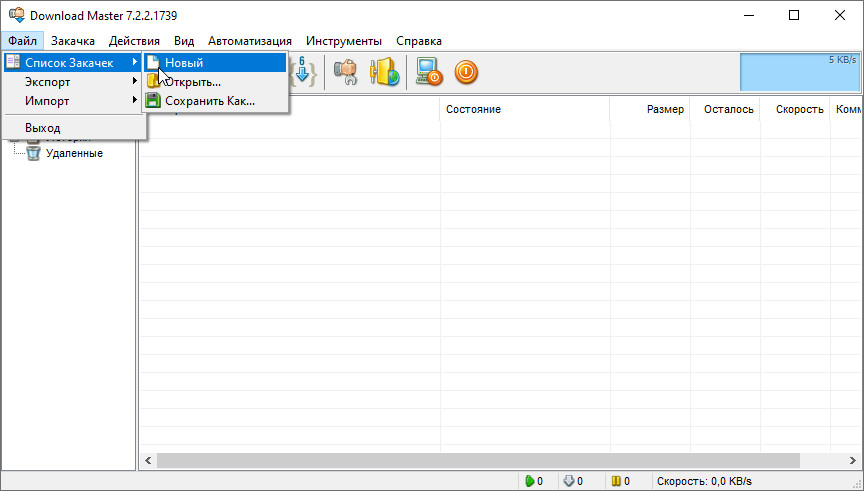
Task: Click the orange power shutdown toolbar icon
Action: 466,72
